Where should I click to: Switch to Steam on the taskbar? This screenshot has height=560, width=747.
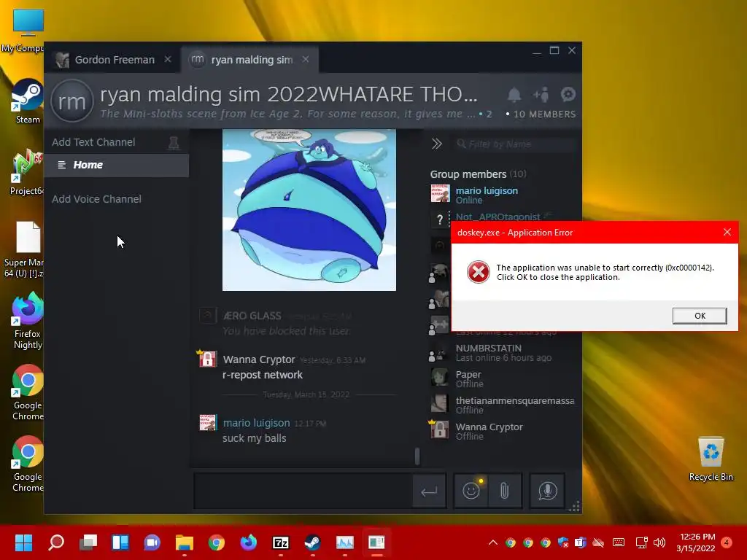(312, 542)
